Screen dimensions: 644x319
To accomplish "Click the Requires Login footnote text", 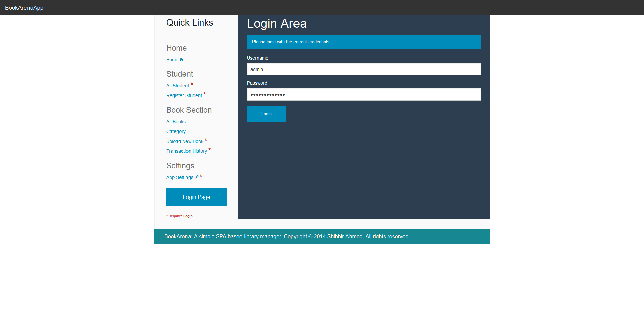I will [x=180, y=216].
